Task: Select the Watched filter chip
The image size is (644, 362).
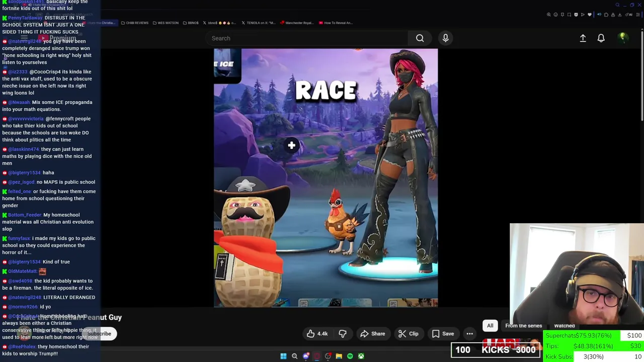Action: click(564, 326)
